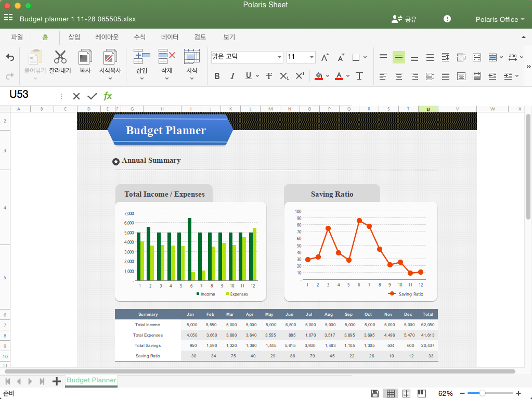The width and height of the screenshot is (532, 399).
Task: Toggle italic formatting
Action: point(232,76)
